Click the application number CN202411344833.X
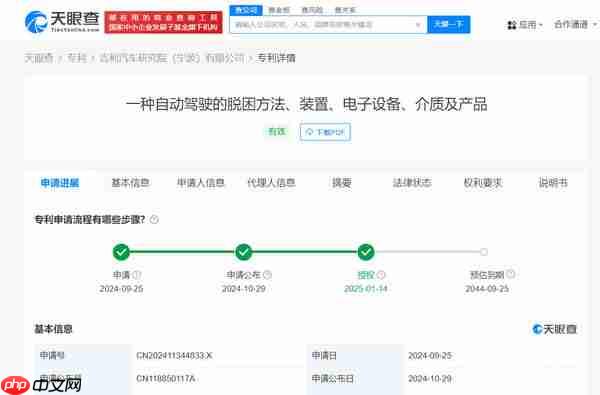Screen dimensions: 600x395 point(174,356)
